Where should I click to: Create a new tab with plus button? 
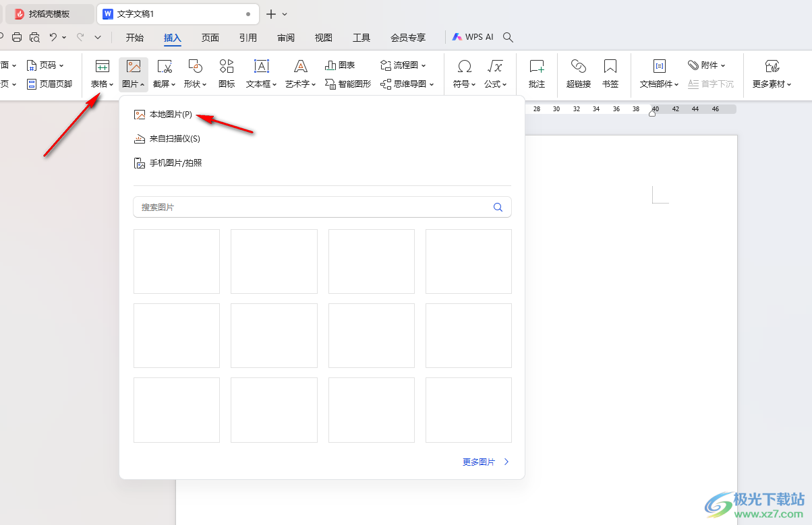tap(271, 13)
